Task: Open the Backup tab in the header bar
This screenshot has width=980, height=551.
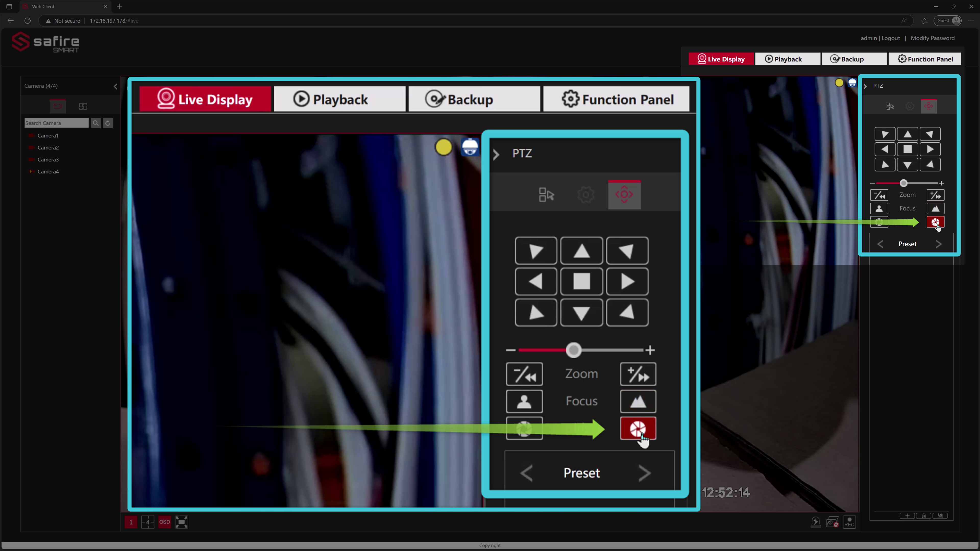Action: [x=854, y=59]
